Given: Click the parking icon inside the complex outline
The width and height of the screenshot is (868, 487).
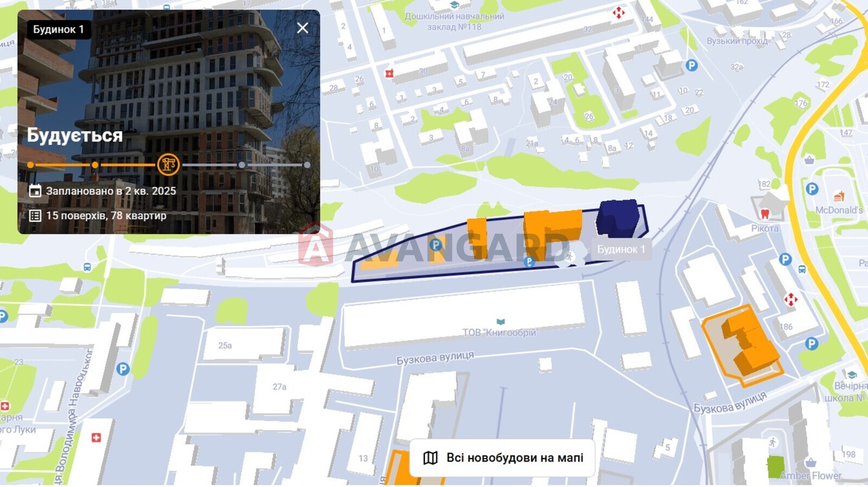Looking at the screenshot, I should tap(436, 245).
